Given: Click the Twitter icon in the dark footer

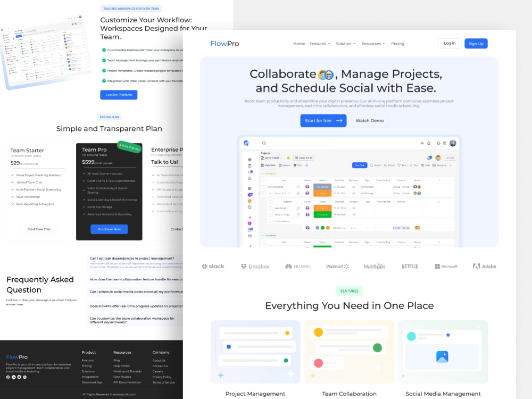Looking at the screenshot, I should [19, 377].
